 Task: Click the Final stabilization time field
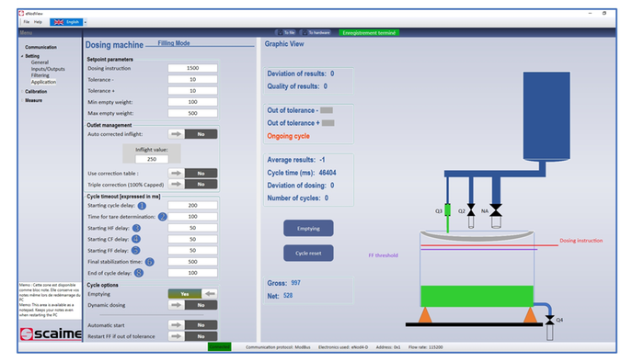tap(192, 262)
